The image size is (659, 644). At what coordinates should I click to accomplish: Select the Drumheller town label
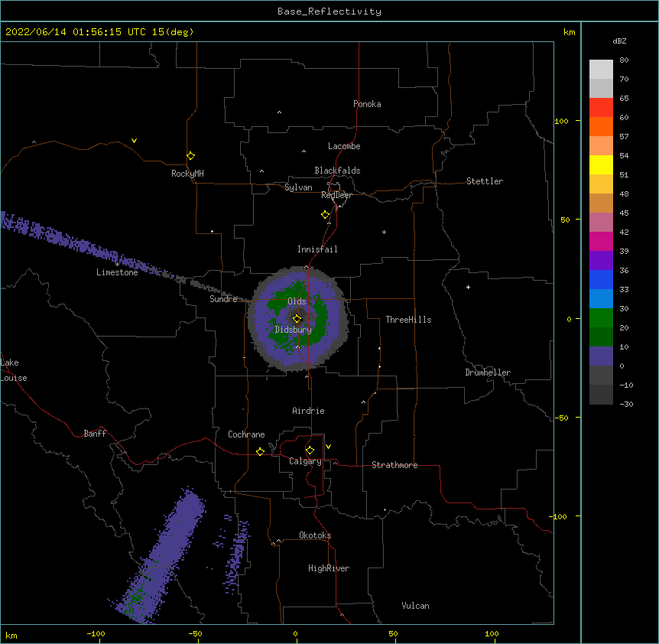point(488,372)
